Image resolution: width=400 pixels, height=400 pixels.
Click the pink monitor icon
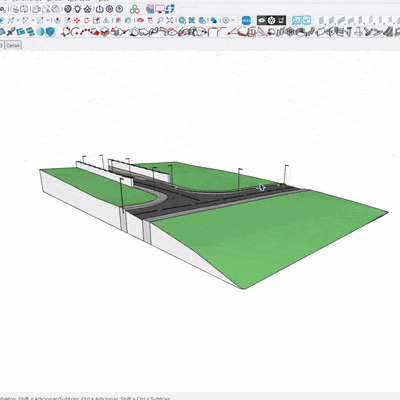click(160, 9)
